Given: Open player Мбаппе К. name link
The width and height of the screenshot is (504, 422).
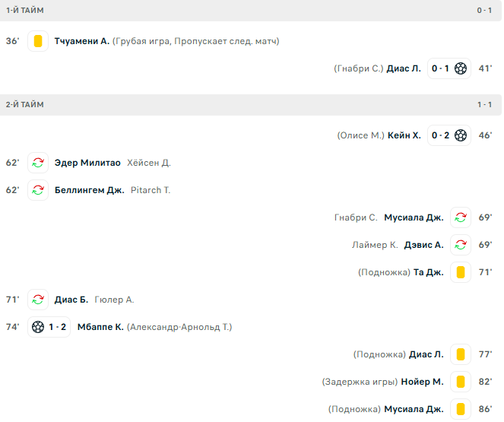Looking at the screenshot, I should [100, 327].
